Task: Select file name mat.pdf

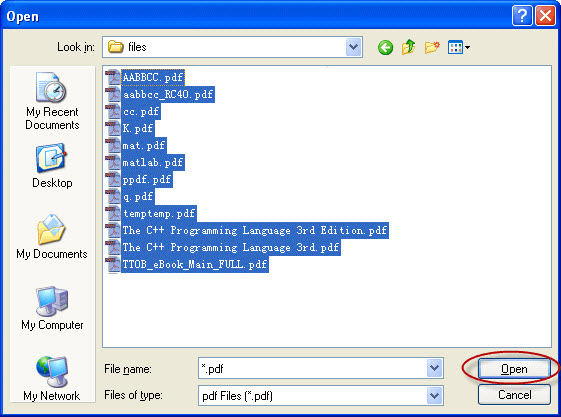Action: (x=144, y=146)
